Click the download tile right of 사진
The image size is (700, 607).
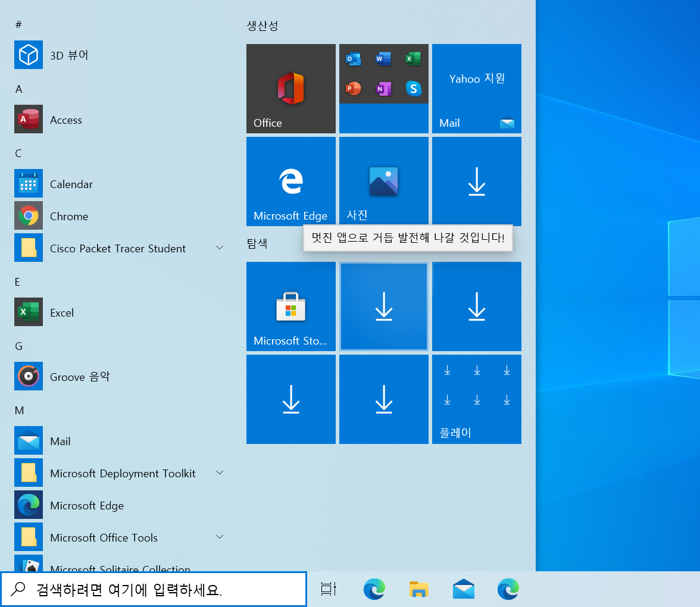pos(477,181)
